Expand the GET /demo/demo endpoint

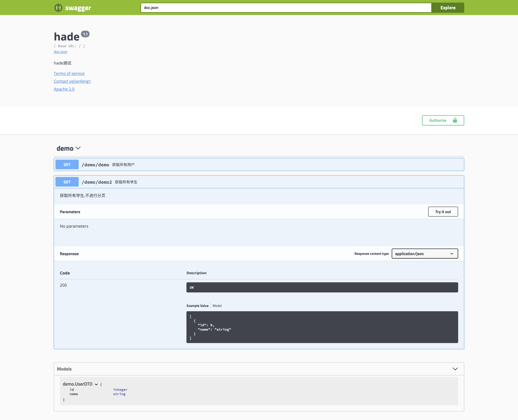point(259,165)
